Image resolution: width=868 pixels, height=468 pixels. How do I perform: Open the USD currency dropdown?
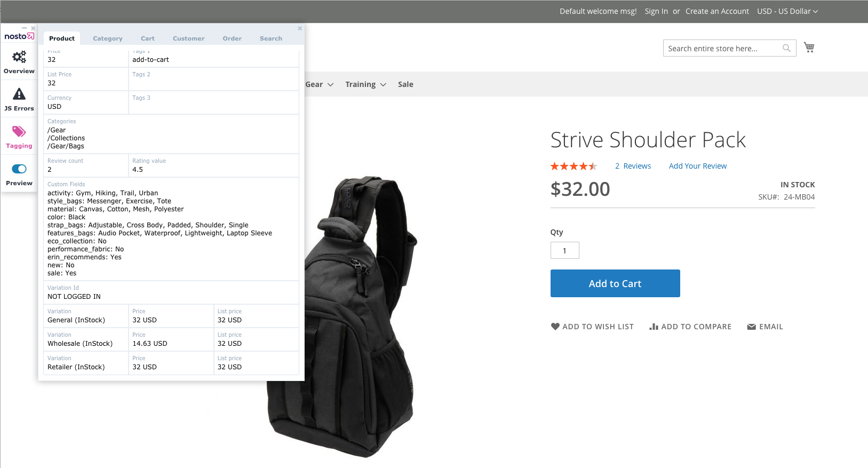(x=787, y=11)
